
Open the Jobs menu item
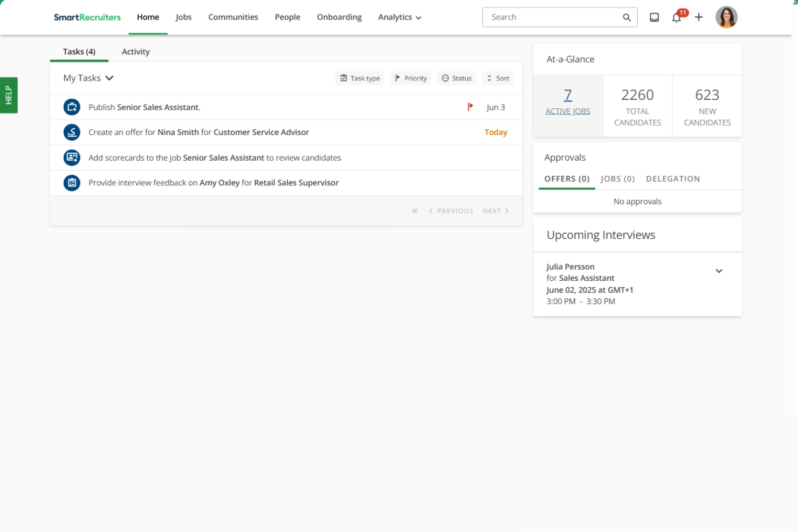183,17
